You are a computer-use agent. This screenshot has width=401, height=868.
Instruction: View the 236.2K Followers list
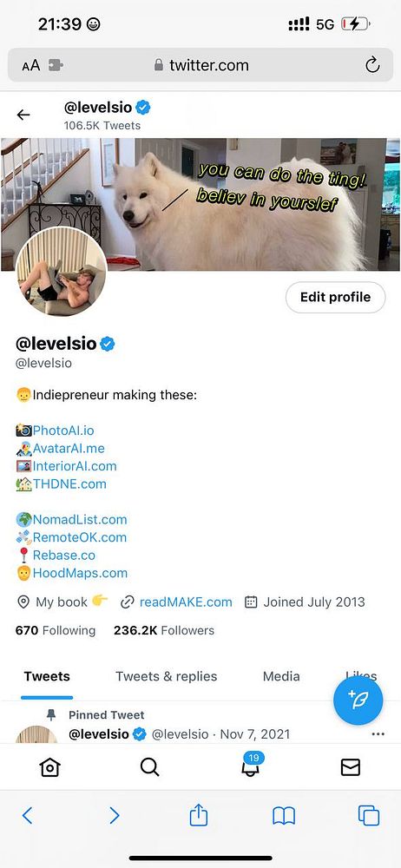(164, 630)
